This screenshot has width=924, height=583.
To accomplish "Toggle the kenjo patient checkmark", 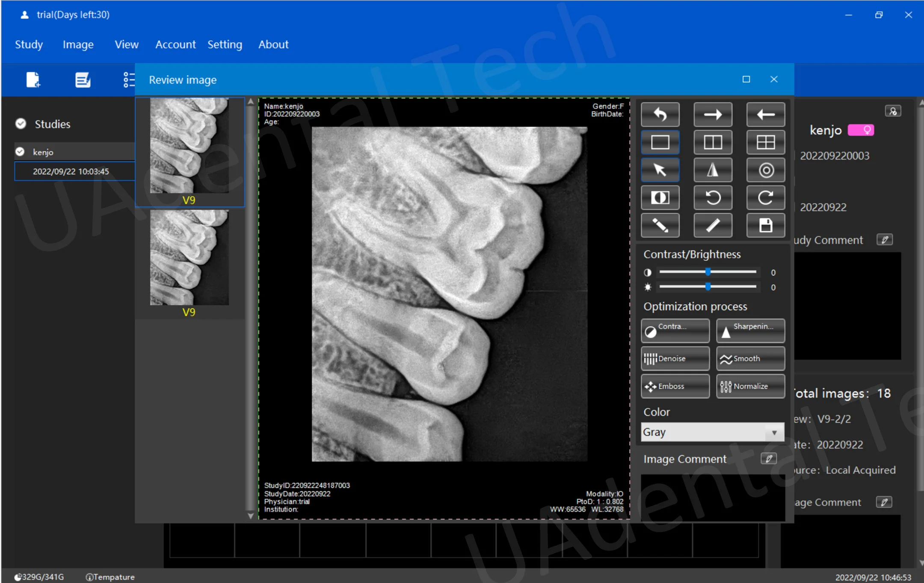I will point(20,152).
